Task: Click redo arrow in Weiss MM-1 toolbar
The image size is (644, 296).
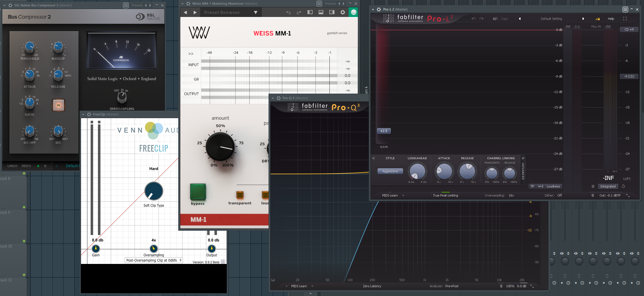Action: (299, 13)
